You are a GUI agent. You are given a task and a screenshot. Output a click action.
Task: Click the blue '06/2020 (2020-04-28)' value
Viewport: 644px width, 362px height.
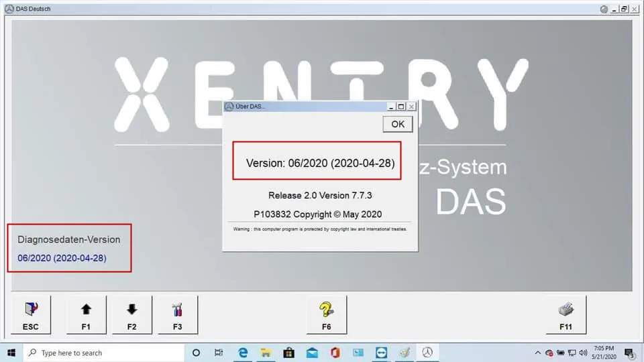click(x=62, y=258)
